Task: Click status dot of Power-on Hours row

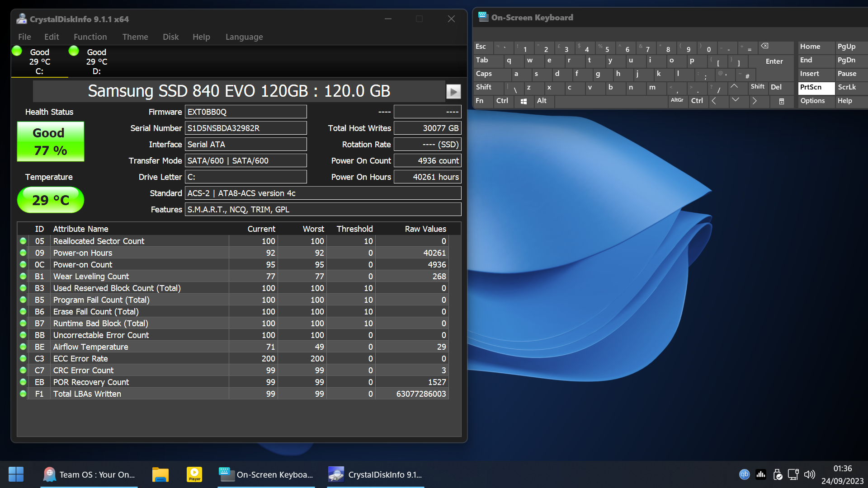Action: [23, 253]
